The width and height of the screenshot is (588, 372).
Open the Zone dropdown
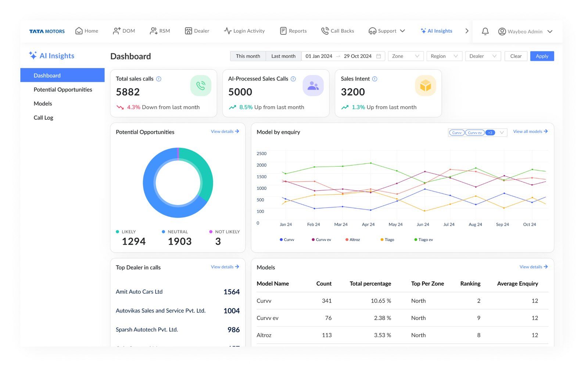pos(405,56)
